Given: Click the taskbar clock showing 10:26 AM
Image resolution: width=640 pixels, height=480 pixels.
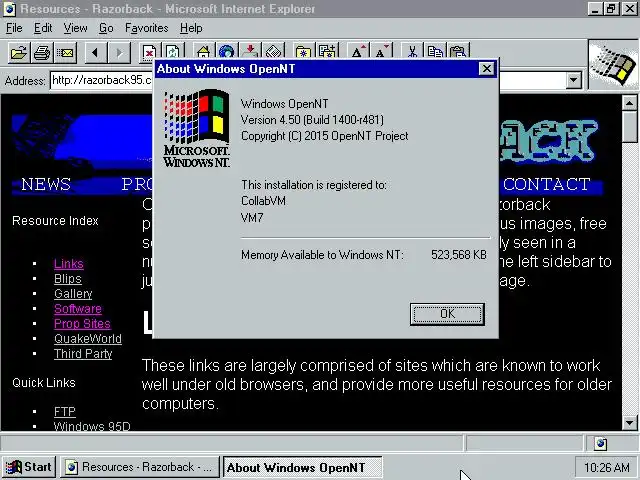Looking at the screenshot, I should pyautogui.click(x=606, y=467).
